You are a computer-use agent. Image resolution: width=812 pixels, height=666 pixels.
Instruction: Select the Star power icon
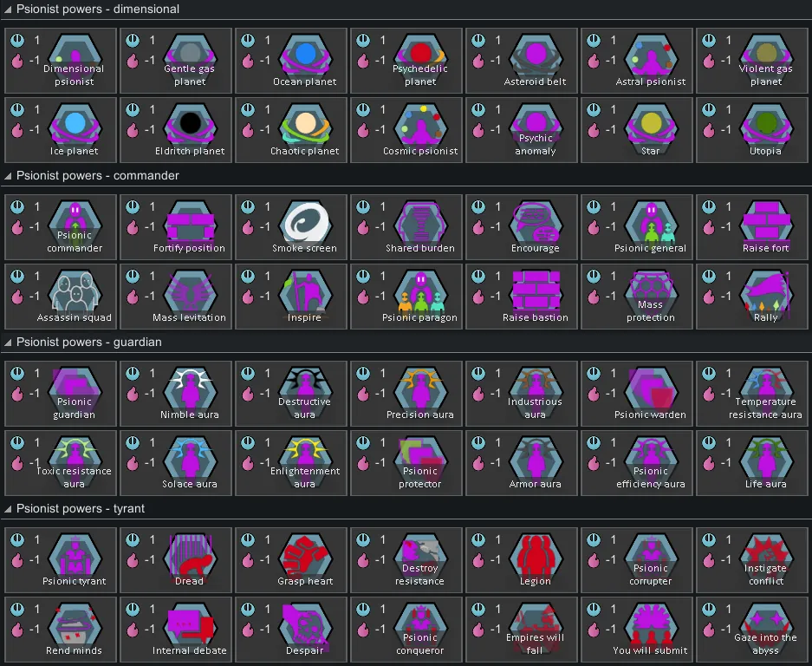click(651, 124)
